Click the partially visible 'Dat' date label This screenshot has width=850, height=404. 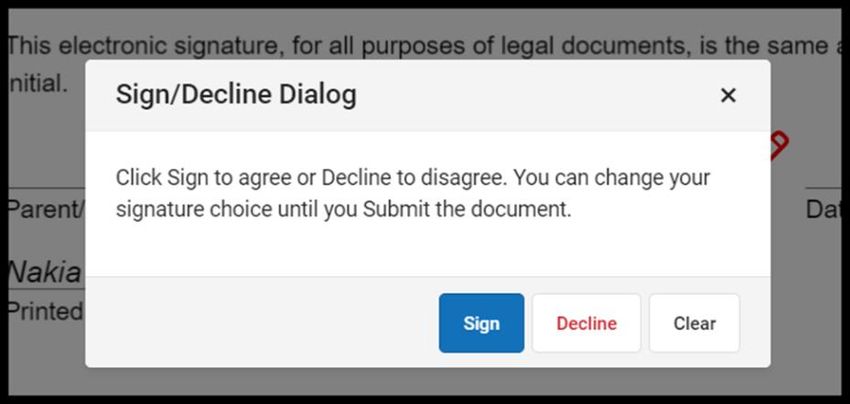[823, 210]
